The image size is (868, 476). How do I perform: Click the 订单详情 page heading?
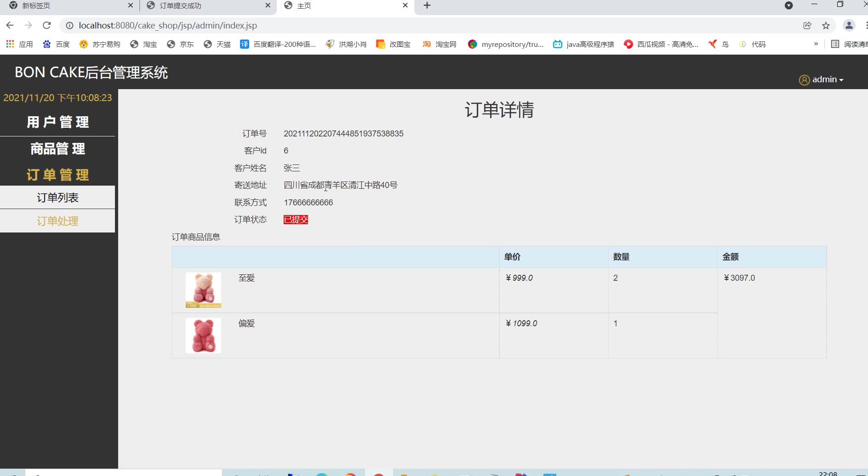(x=499, y=110)
